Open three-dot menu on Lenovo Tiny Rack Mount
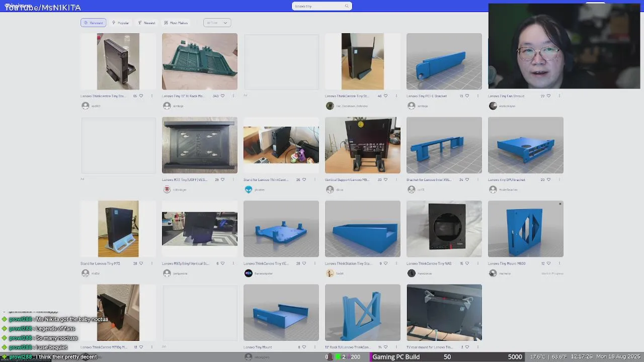The width and height of the screenshot is (644, 362). coord(233,96)
